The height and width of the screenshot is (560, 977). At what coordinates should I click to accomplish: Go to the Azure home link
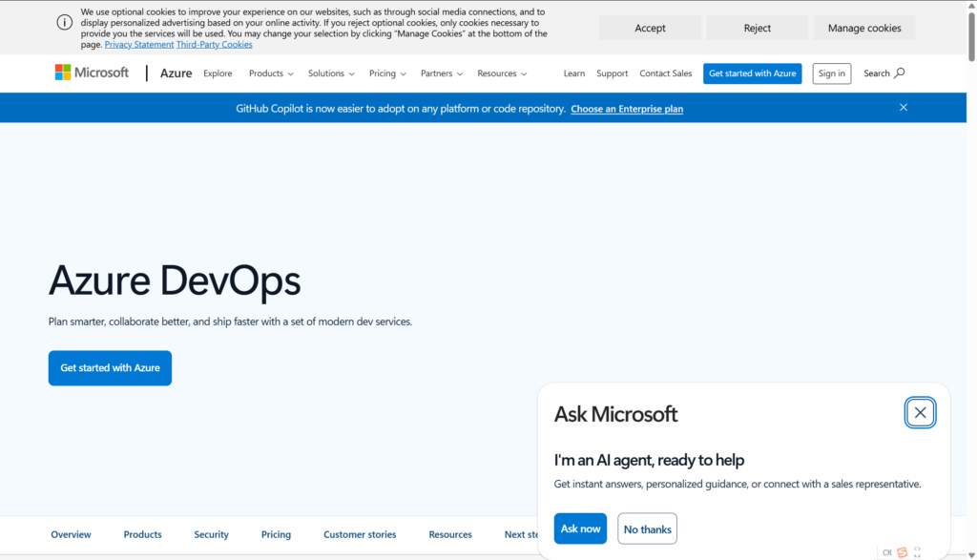176,73
